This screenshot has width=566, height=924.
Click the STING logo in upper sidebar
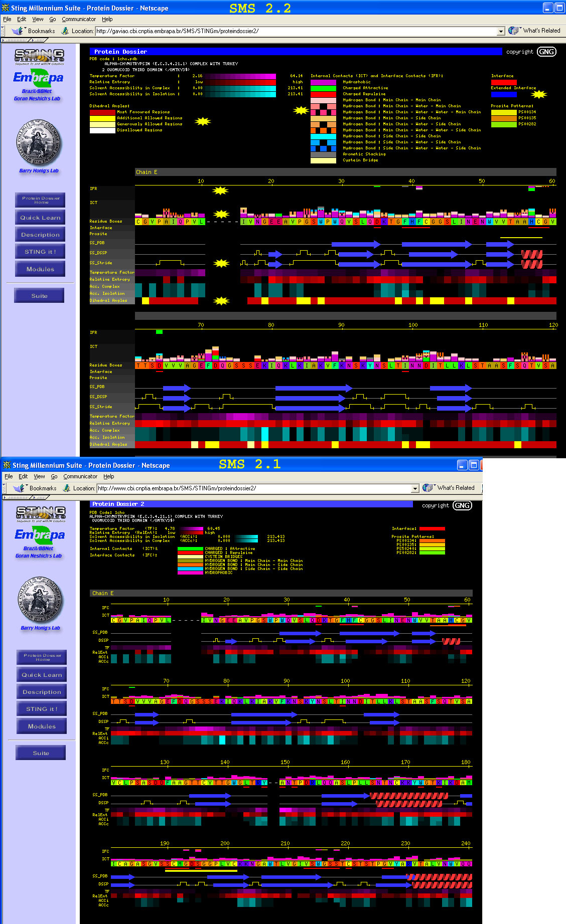[x=39, y=57]
